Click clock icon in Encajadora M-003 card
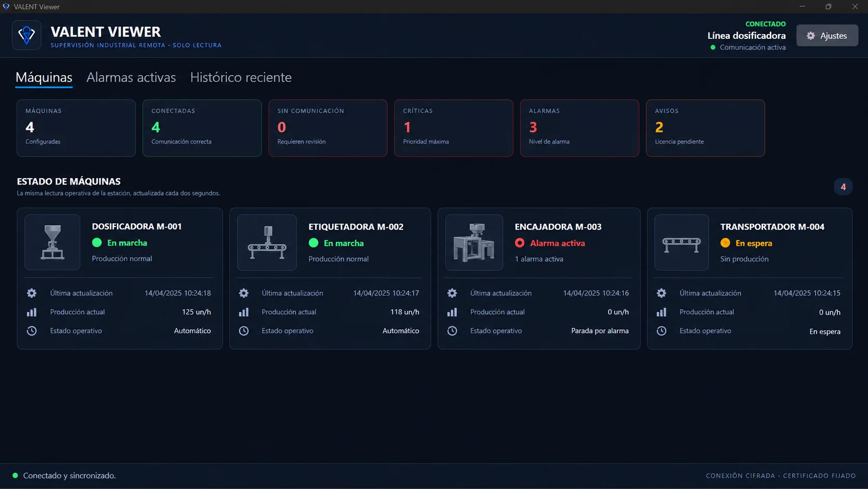 pyautogui.click(x=452, y=331)
